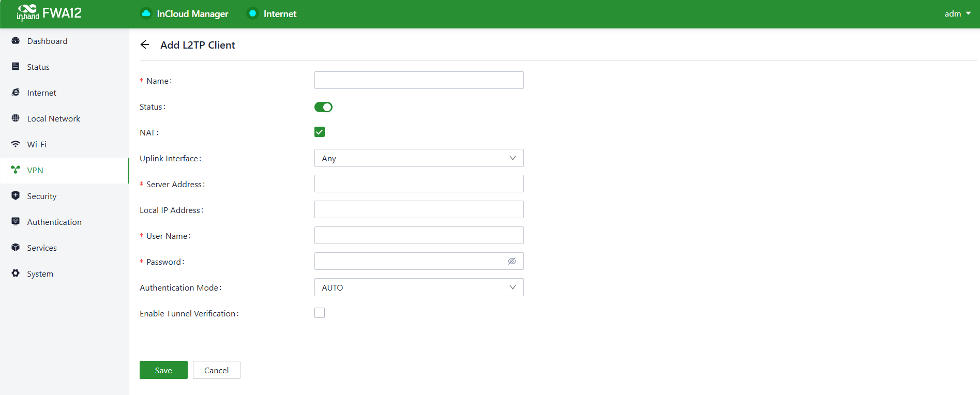Enable Tunnel Verification checkbox
This screenshot has height=395, width=980.
pos(320,313)
